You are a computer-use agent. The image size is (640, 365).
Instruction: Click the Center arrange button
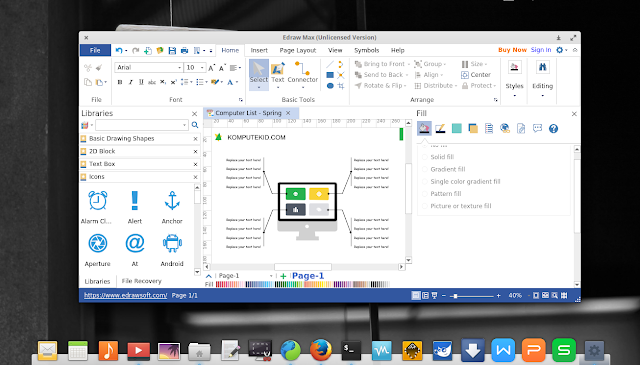(x=476, y=75)
